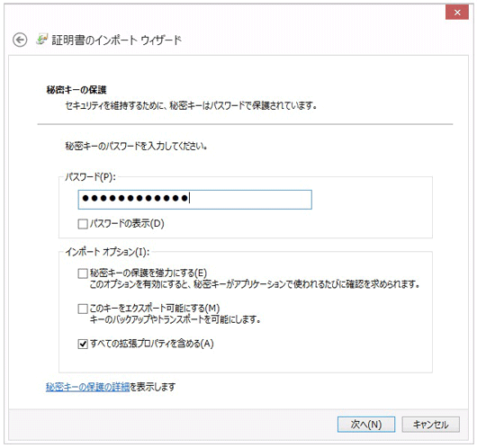Click the 秘密キーのパスワードを入力してください text
This screenshot has height=448, width=477.
pos(136,146)
